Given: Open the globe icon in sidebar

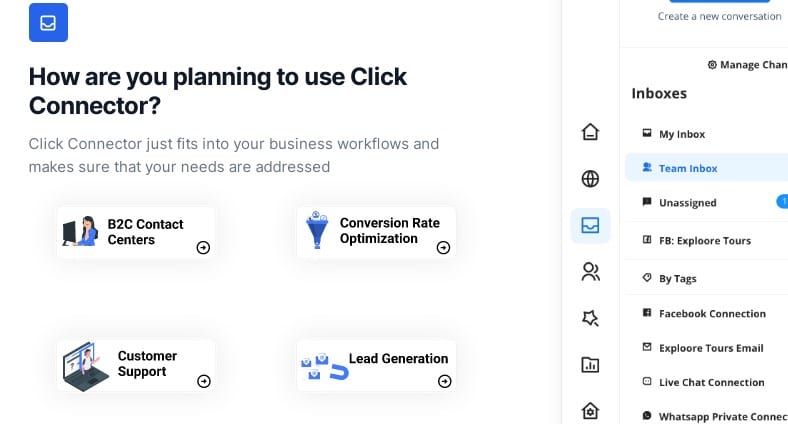Looking at the screenshot, I should [590, 179].
